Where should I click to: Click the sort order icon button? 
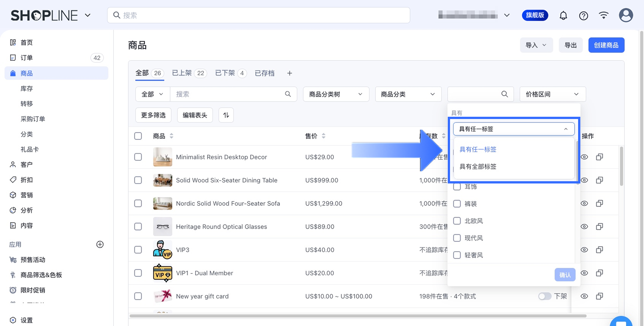coord(226,115)
